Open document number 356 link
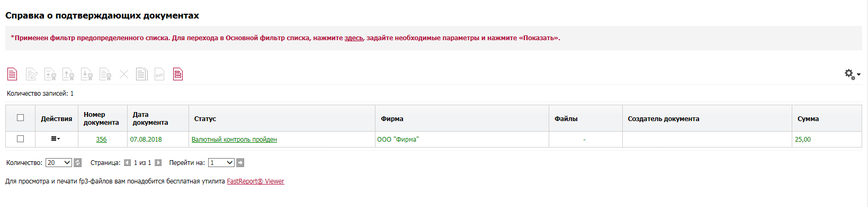The height and width of the screenshot is (221, 868). 101,140
